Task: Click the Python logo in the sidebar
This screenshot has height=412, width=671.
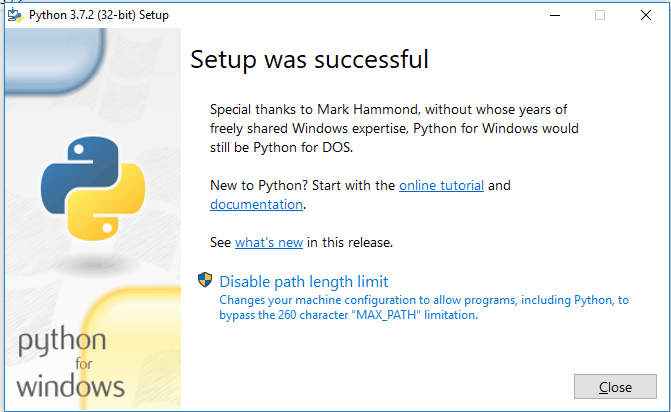Action: [93, 192]
